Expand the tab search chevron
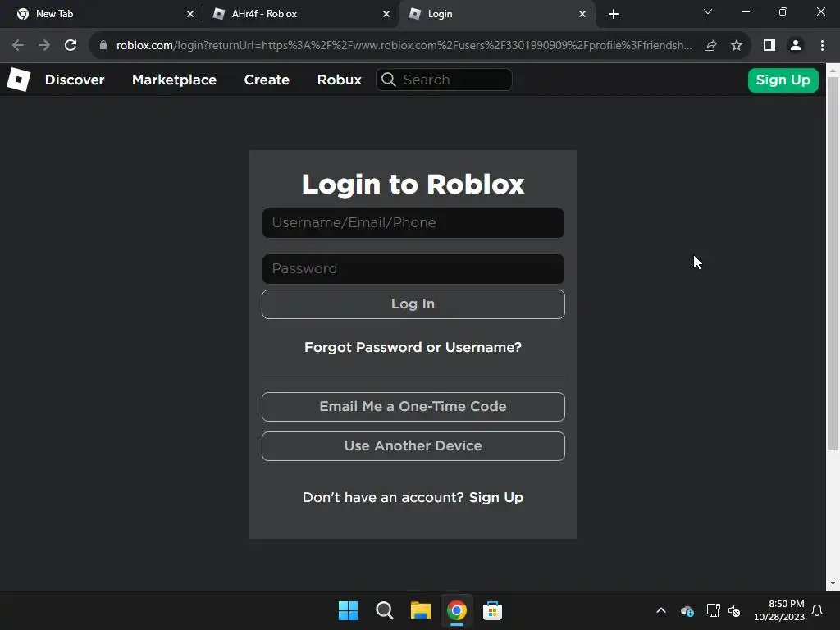840x630 pixels. pos(708,11)
